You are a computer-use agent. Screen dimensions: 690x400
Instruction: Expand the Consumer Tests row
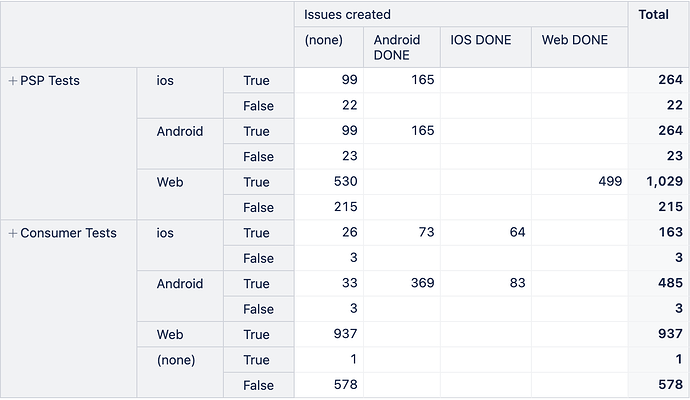13,233
